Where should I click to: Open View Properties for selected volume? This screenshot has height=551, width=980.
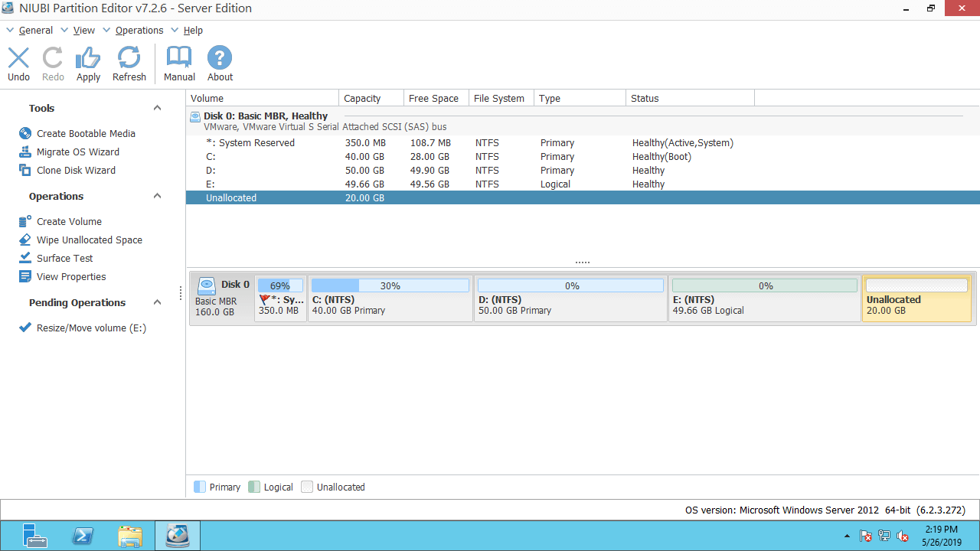coord(71,276)
